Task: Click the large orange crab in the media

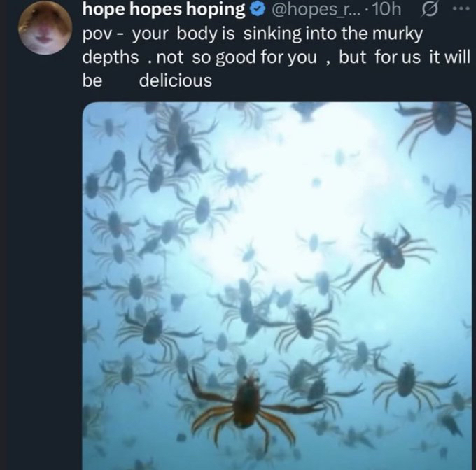Action: click(x=247, y=406)
